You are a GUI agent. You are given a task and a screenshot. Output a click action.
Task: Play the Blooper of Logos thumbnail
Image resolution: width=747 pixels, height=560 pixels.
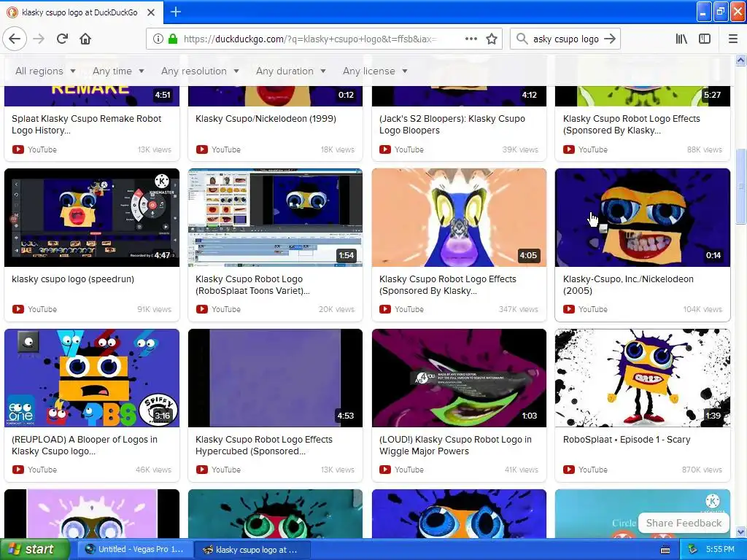click(x=92, y=378)
